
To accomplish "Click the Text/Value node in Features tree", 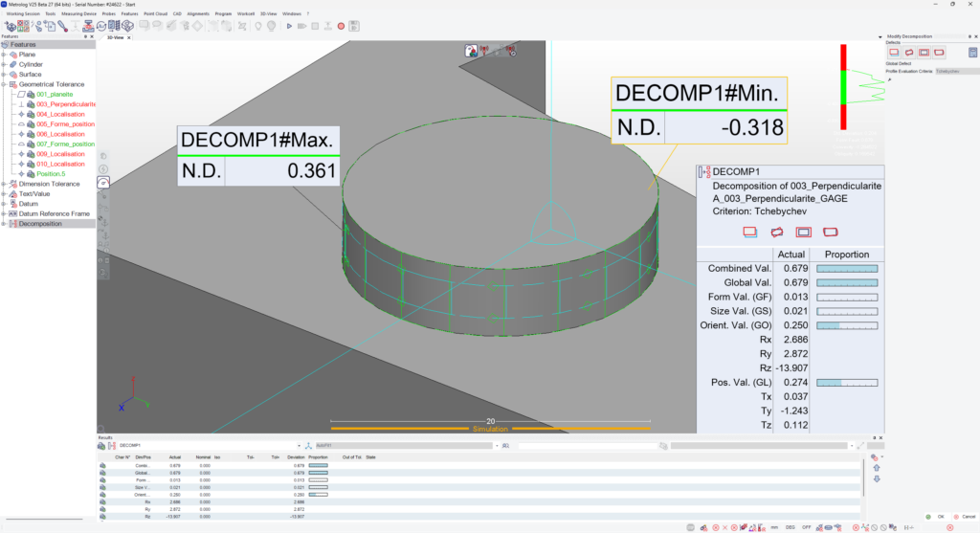I will tap(33, 193).
